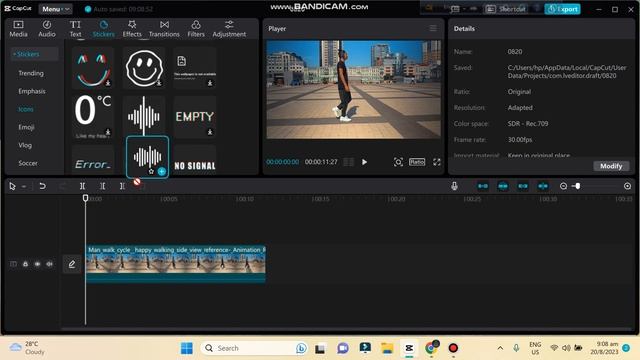Image resolution: width=640 pixels, height=360 pixels.
Task: Download the glitch smiley sticker
Action: [108, 83]
